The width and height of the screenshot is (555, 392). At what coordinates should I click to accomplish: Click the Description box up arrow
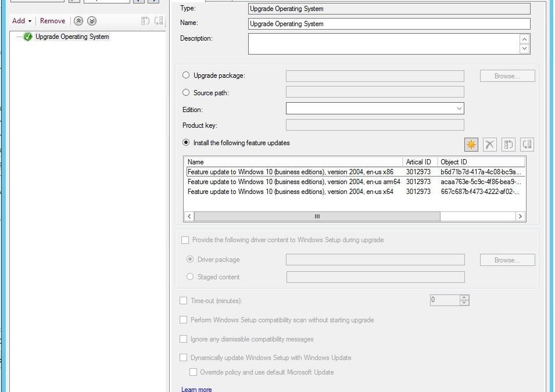[524, 39]
